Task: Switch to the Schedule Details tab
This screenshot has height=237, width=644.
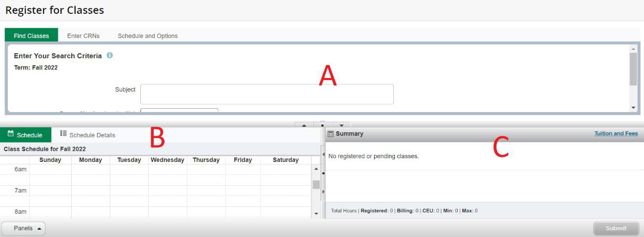Action: tap(88, 135)
